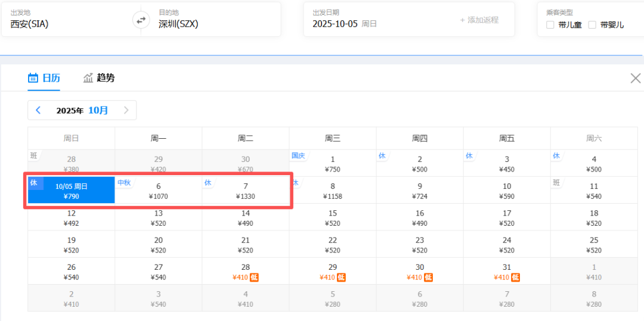Image resolution: width=644 pixels, height=321 pixels.
Task: Click the 国庆 holiday badge on October 1
Action: [298, 155]
